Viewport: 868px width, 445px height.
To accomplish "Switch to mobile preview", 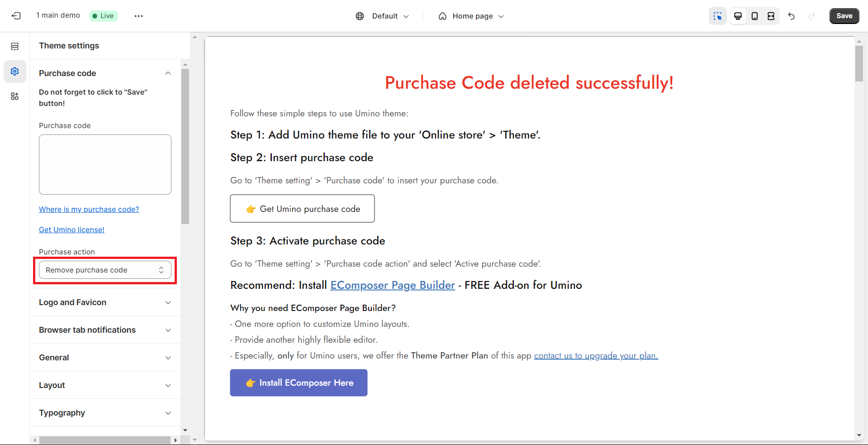I will 754,16.
